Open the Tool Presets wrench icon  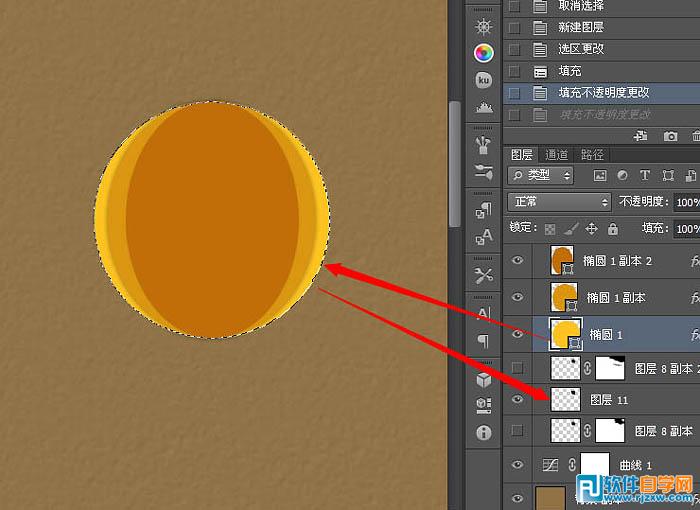[x=483, y=276]
